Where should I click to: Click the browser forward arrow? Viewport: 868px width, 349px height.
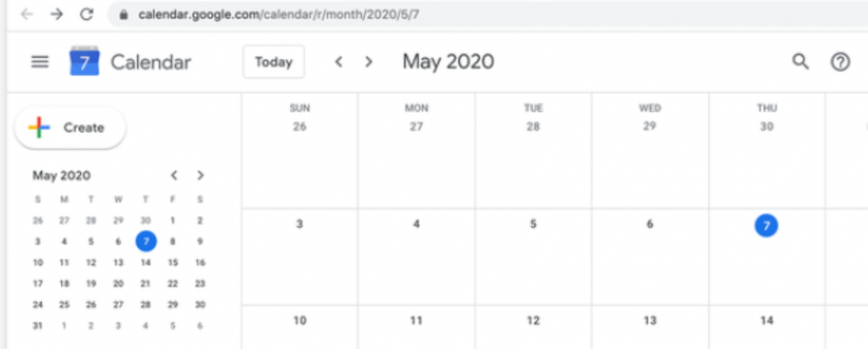(56, 14)
